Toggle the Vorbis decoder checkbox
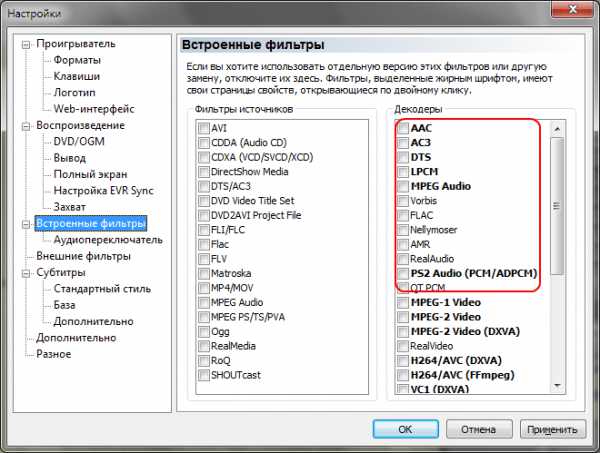The width and height of the screenshot is (600, 453). point(403,201)
